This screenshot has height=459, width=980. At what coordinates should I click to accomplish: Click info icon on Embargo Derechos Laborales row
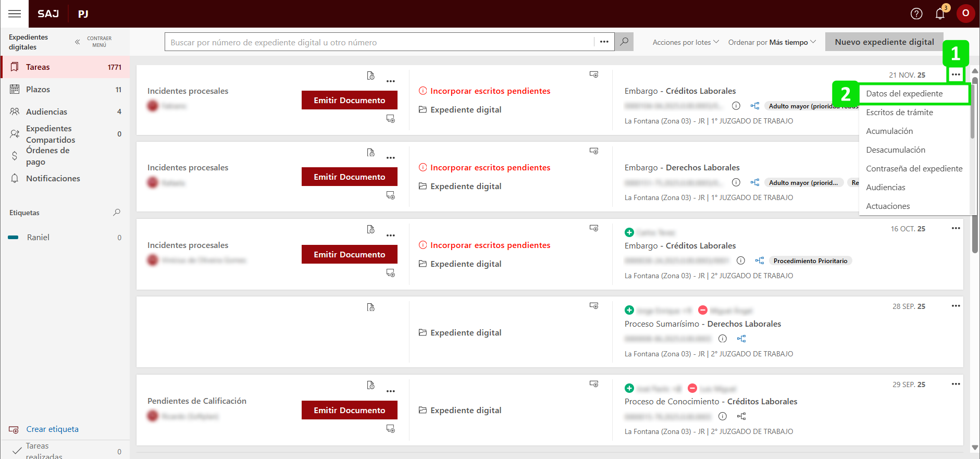[x=736, y=182]
